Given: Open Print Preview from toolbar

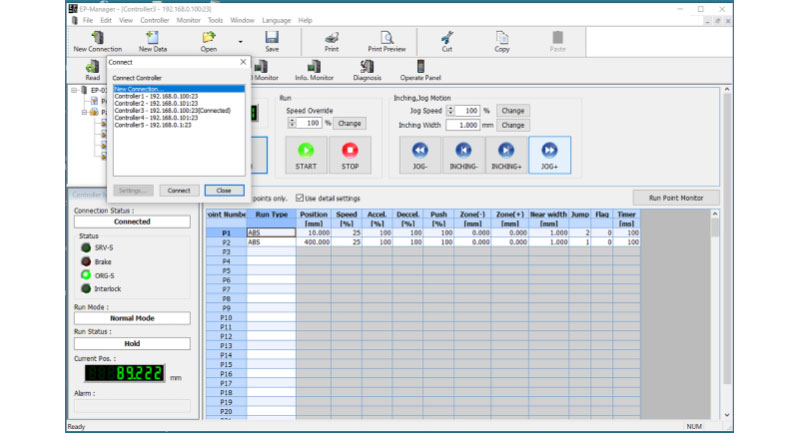Looking at the screenshot, I should (387, 41).
